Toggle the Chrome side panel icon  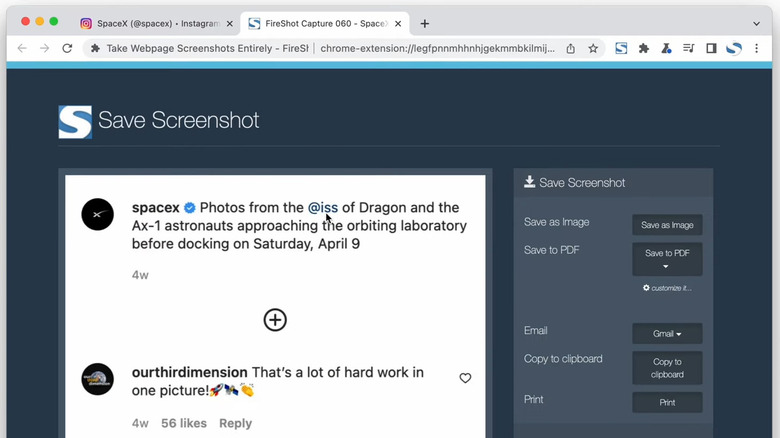(711, 48)
